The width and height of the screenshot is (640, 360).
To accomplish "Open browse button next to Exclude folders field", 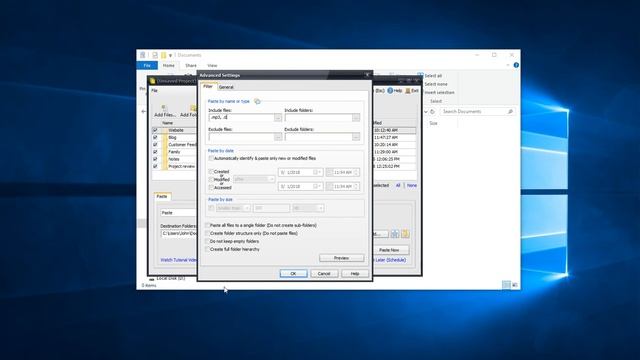I will [356, 137].
